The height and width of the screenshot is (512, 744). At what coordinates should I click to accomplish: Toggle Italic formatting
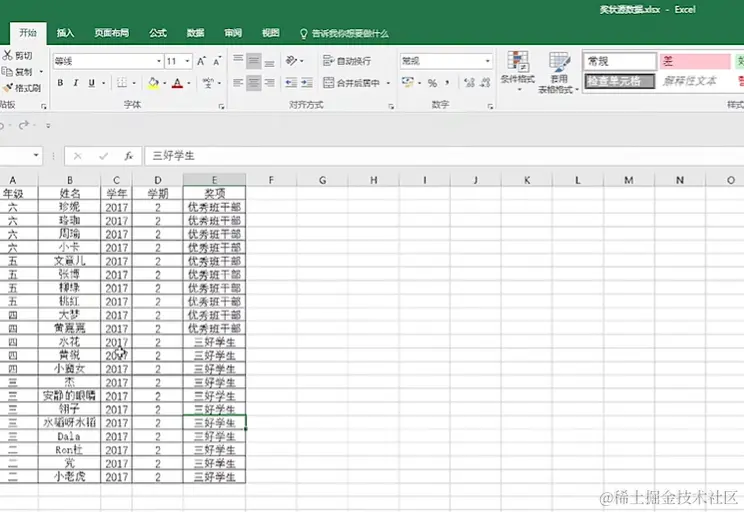(x=75, y=83)
